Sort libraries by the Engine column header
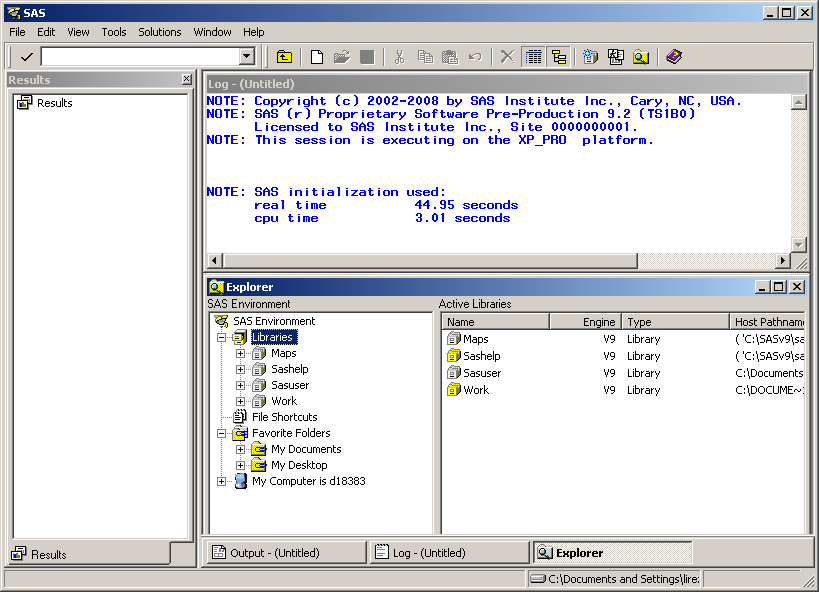Screen dimensions: 819x592 (x=585, y=322)
